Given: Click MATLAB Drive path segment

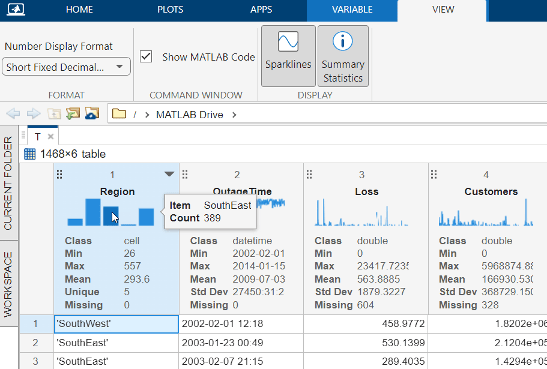Looking at the screenshot, I should pos(189,115).
